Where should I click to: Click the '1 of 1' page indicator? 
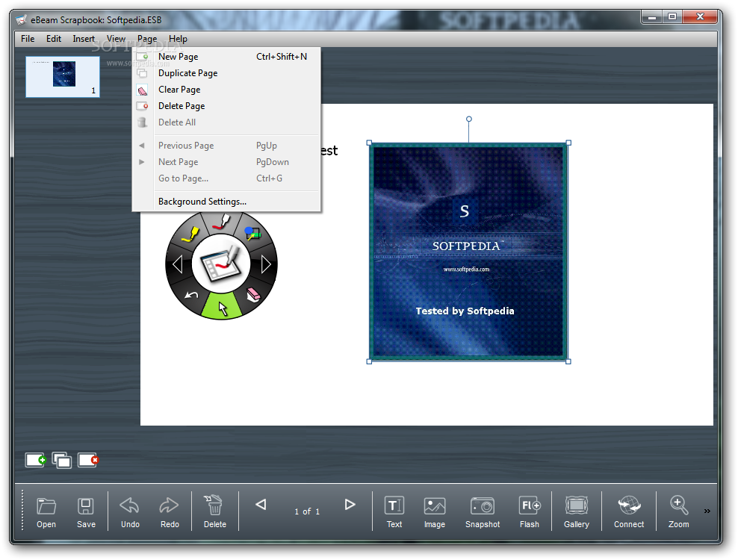307,511
